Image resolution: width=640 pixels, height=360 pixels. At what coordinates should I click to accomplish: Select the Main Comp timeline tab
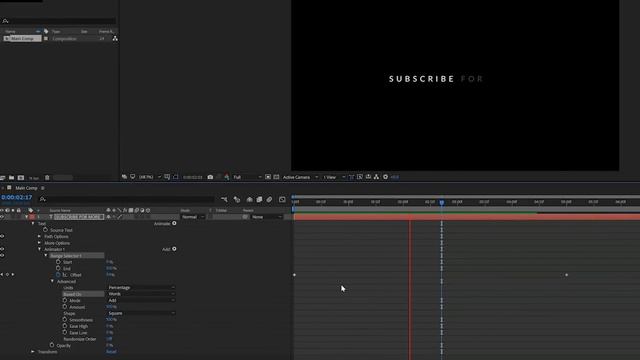[x=26, y=188]
